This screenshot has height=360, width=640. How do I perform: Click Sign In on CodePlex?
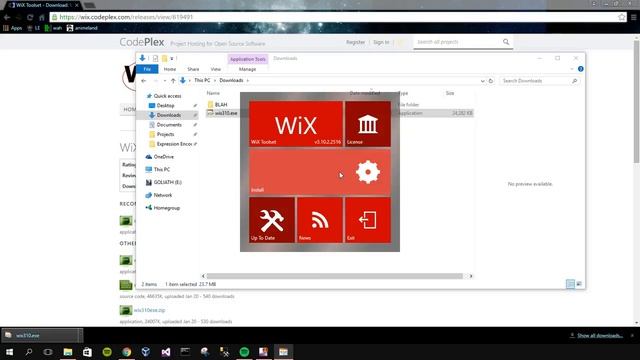381,42
